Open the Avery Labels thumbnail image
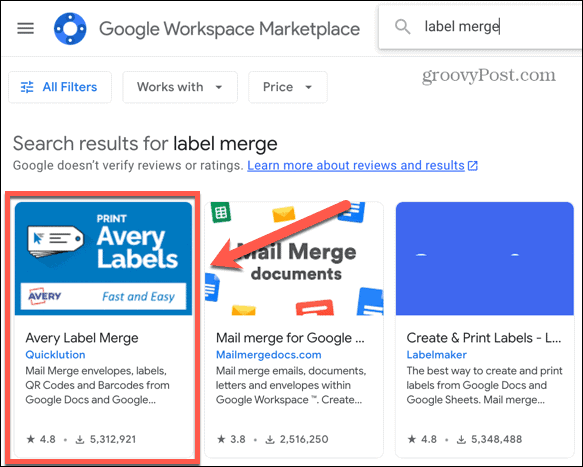The width and height of the screenshot is (583, 467). point(103,258)
